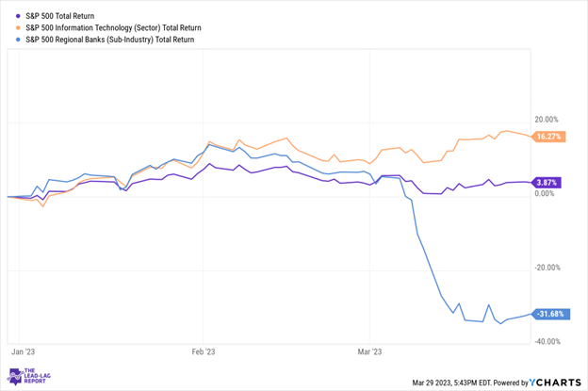Select the Information Technology Total Return legend label
The image size is (588, 391).
tap(113, 27)
